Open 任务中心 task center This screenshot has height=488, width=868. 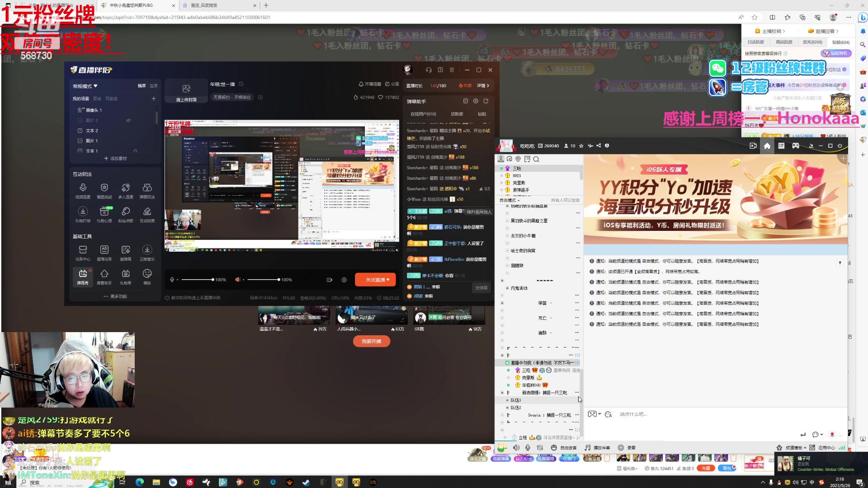coord(83,253)
